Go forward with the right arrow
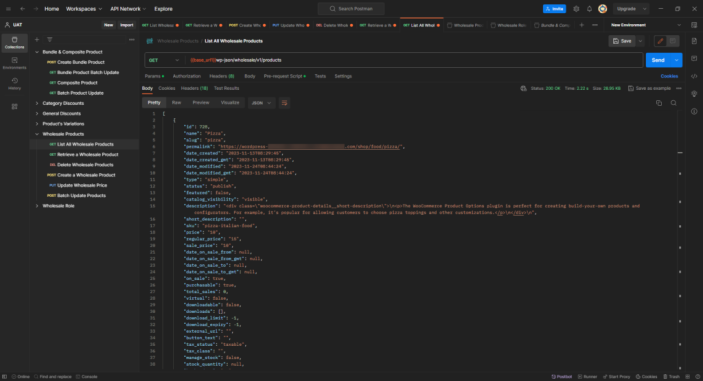This screenshot has width=703, height=381. (36, 9)
